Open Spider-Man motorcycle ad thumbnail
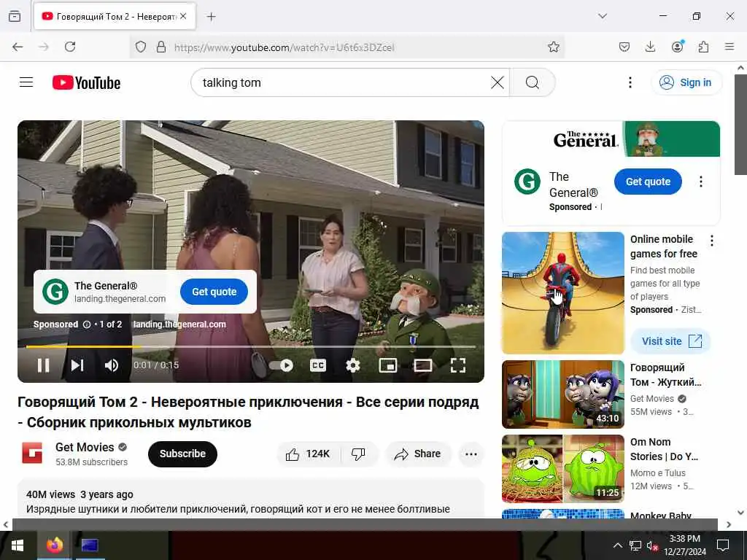 pyautogui.click(x=562, y=293)
